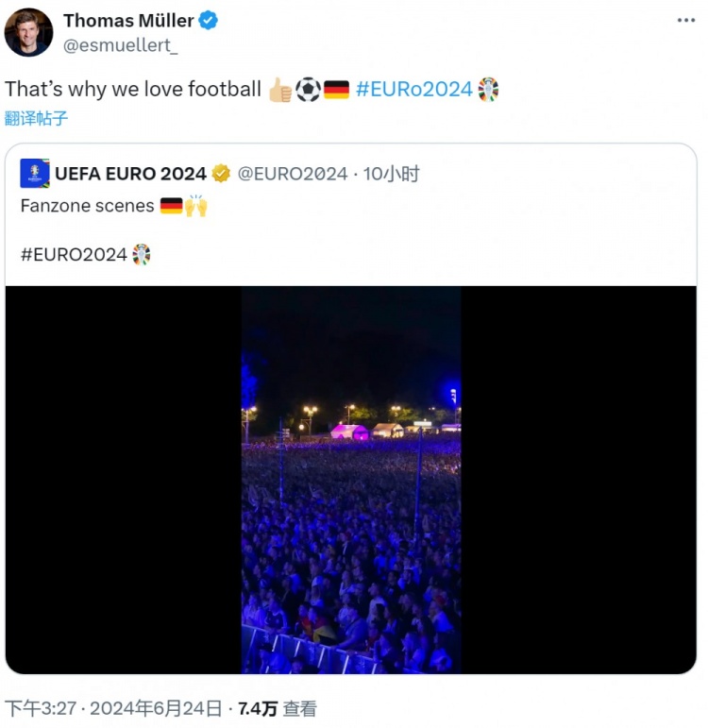This screenshot has height=728, width=708.
Task: Play the fanzone crowd video
Action: point(351,480)
